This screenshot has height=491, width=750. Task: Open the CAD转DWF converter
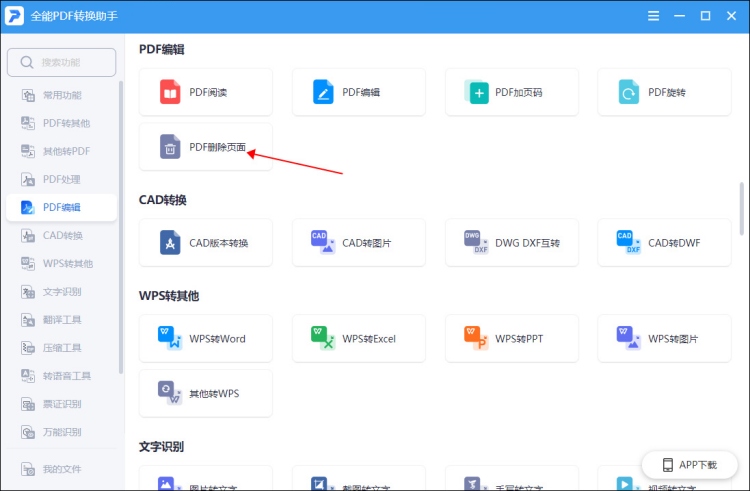click(x=664, y=243)
